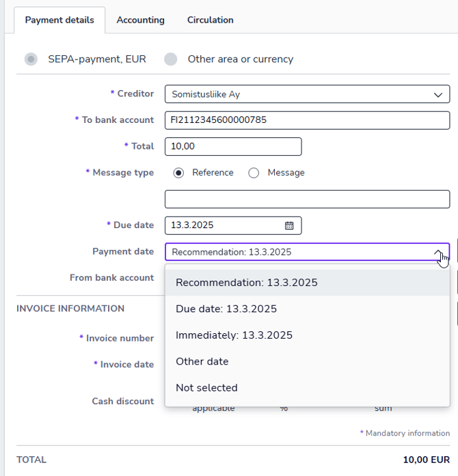Click the Cash discount label
The height and width of the screenshot is (476, 458).
123,401
